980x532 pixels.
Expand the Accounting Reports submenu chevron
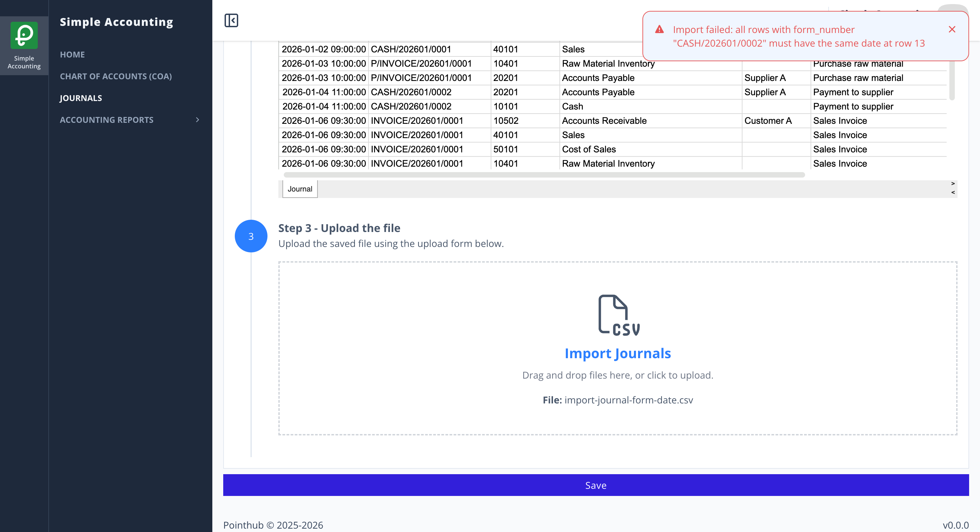(197, 120)
